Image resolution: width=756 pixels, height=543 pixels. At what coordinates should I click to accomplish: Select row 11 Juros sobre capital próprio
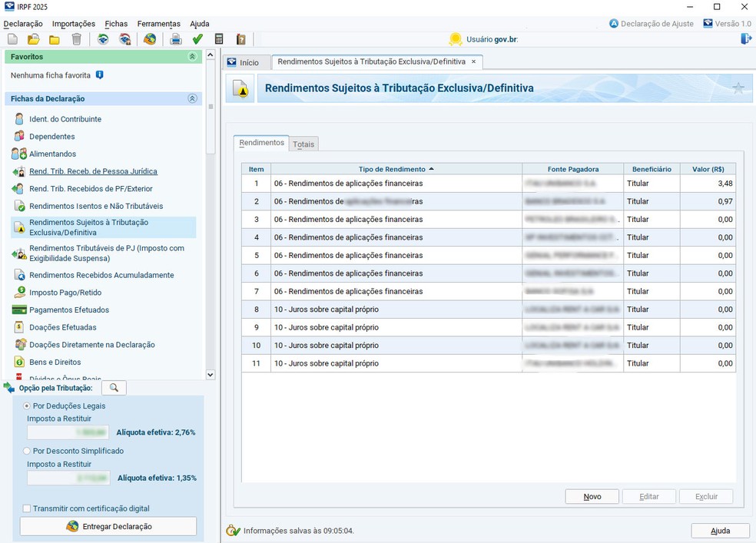[489, 363]
